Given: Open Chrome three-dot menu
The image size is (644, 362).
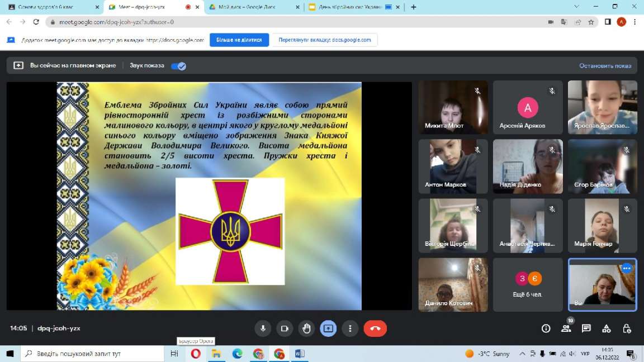Looking at the screenshot, I should point(635,22).
